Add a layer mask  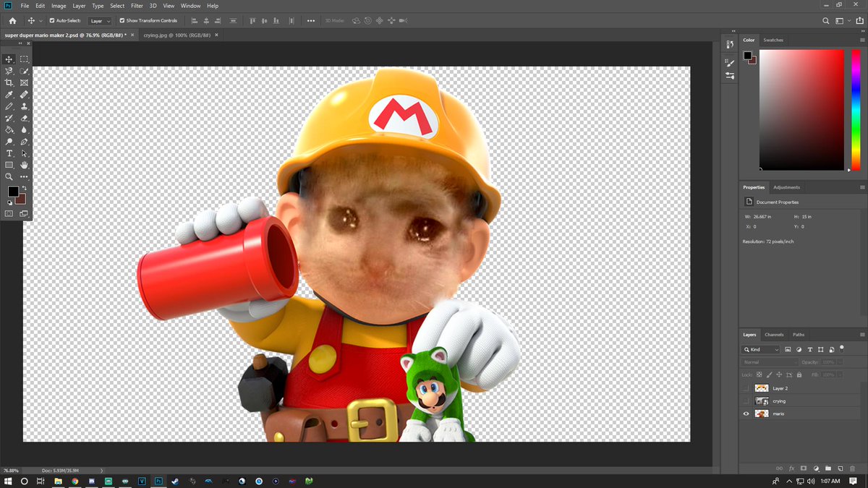click(x=804, y=468)
